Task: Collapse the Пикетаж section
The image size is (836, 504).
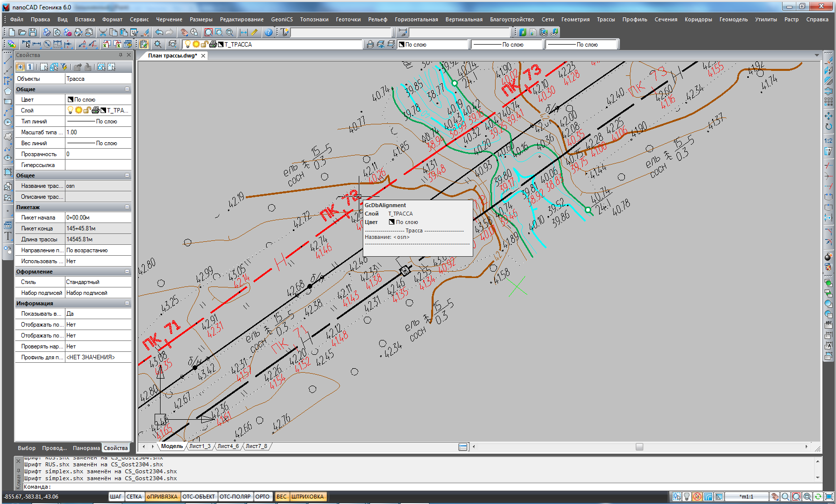Action: pos(127,207)
